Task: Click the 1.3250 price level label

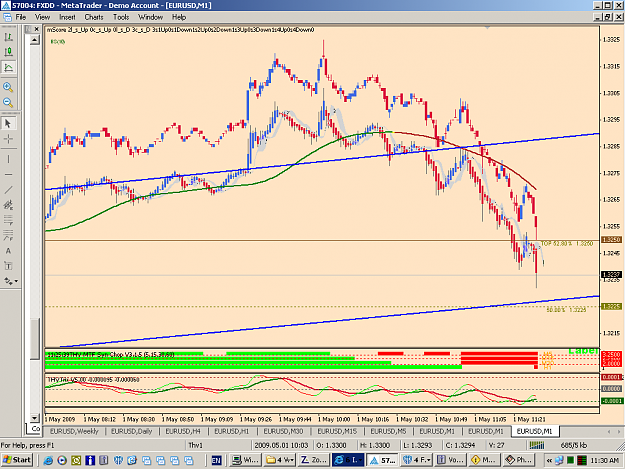Action: (611, 239)
